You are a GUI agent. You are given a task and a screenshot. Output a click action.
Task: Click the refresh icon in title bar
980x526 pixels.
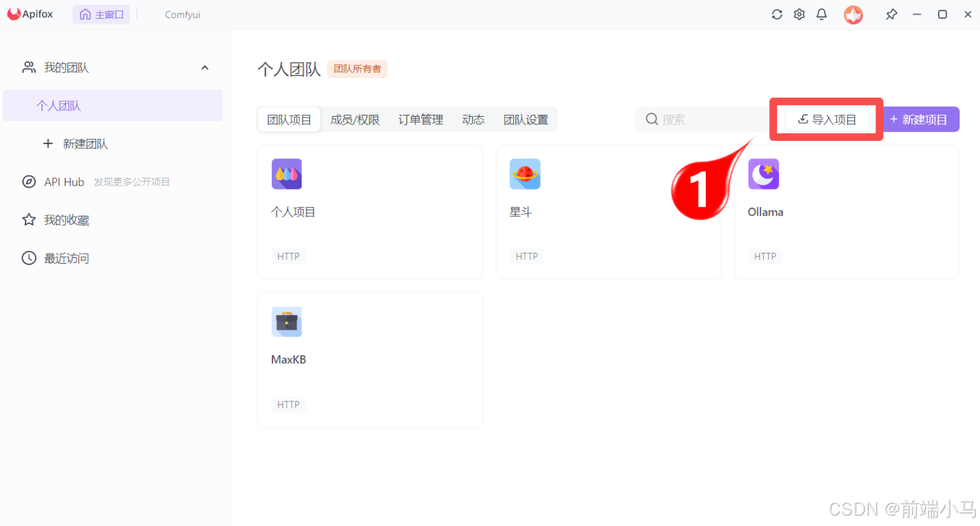(777, 14)
